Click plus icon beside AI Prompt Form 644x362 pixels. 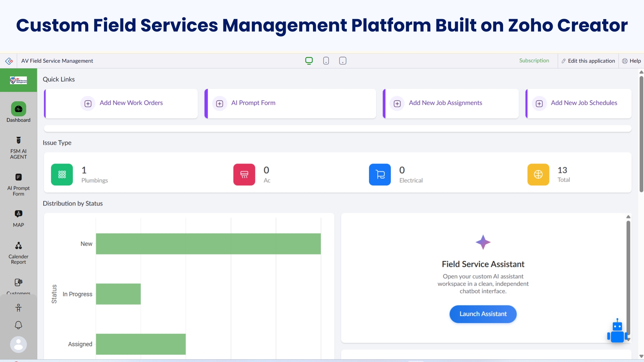[x=220, y=104]
